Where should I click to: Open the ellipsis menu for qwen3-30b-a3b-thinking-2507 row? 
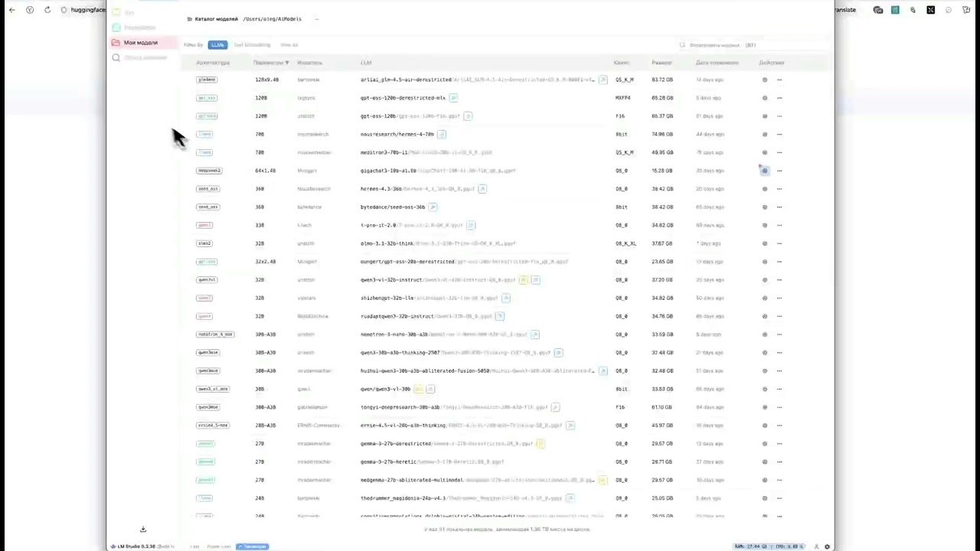click(x=779, y=353)
